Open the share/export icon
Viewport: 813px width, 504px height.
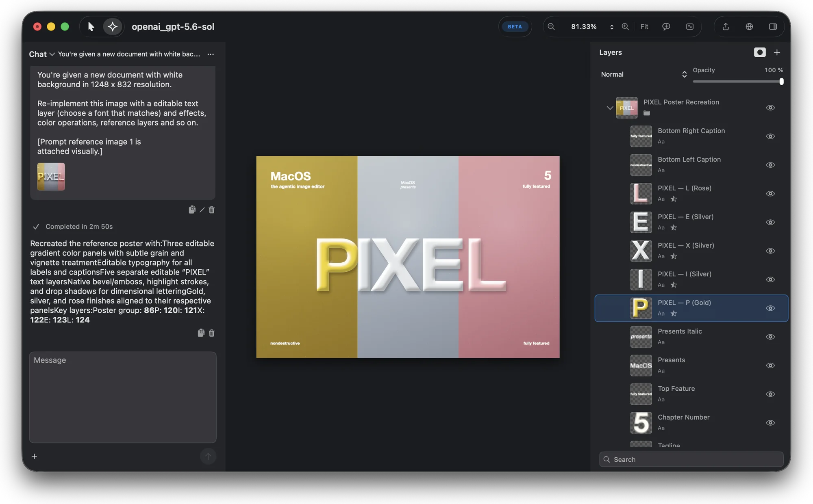pos(726,27)
